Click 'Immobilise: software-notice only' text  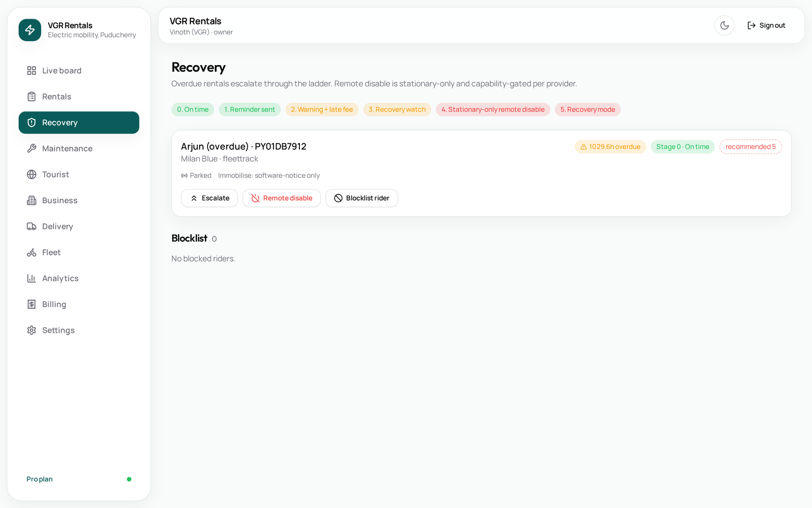pos(269,175)
